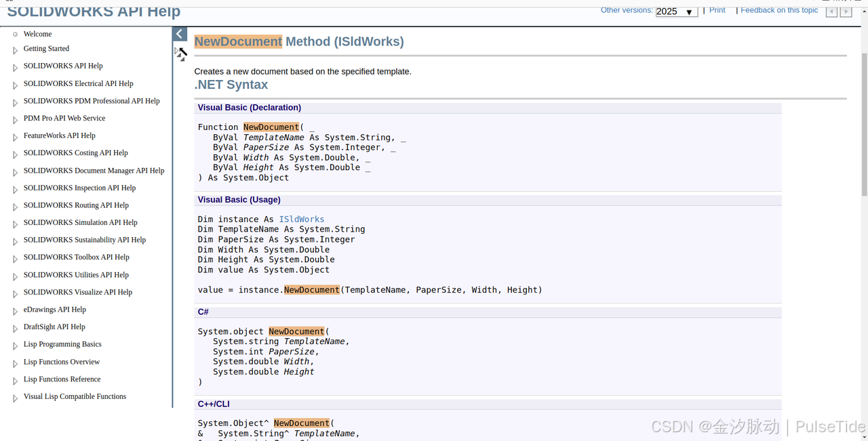Select DraftSight API Help item
868x441 pixels.
(x=54, y=327)
